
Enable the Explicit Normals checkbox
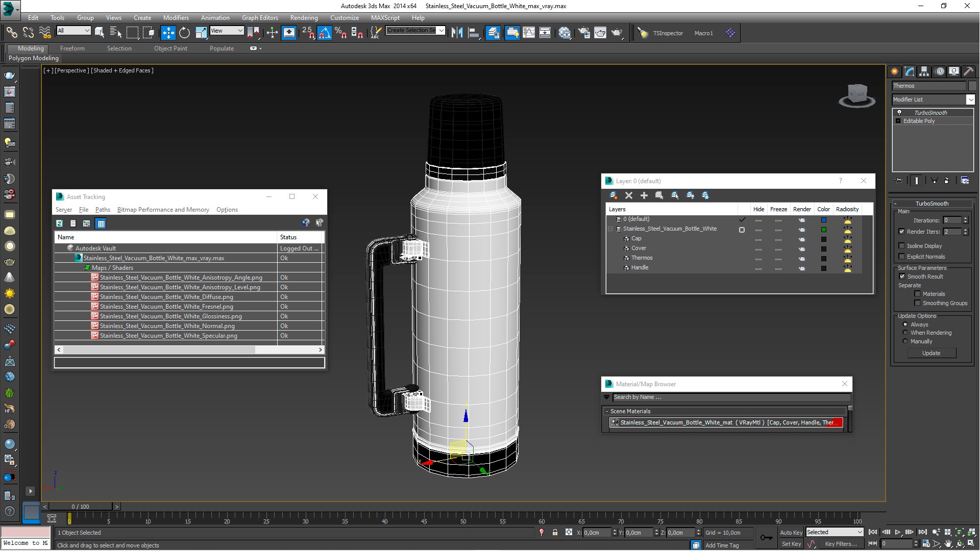[x=902, y=257]
